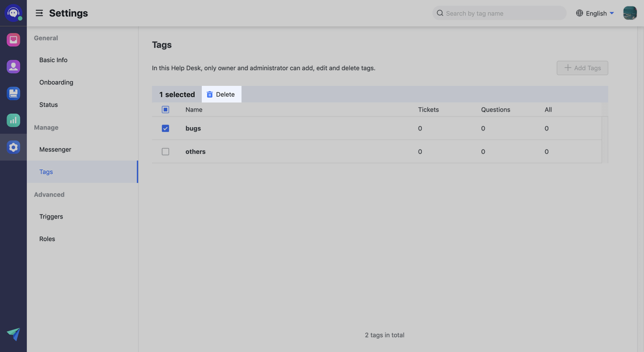Click the paper plane icon at bottom left

(13, 334)
